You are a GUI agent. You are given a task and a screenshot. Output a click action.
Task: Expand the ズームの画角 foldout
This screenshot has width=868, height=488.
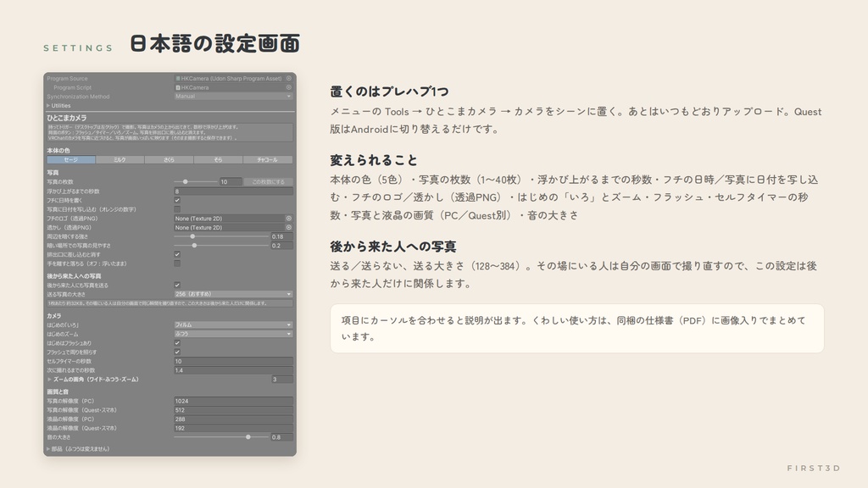(x=49, y=380)
